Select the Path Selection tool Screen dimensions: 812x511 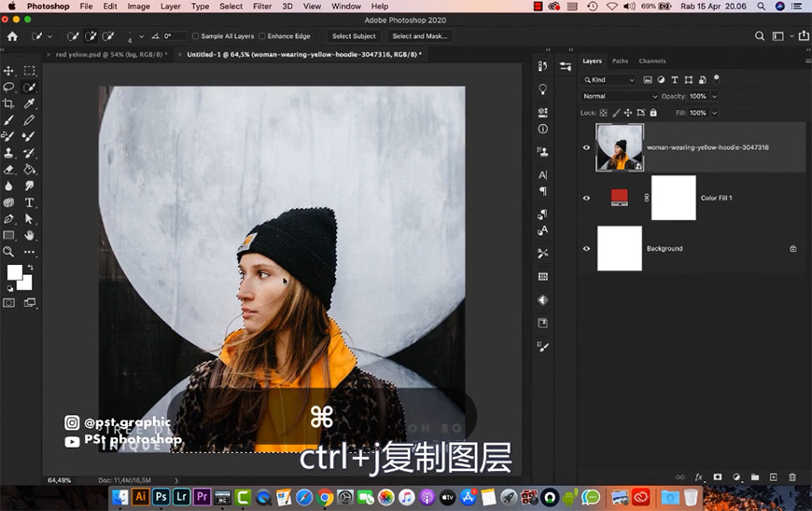[x=30, y=219]
